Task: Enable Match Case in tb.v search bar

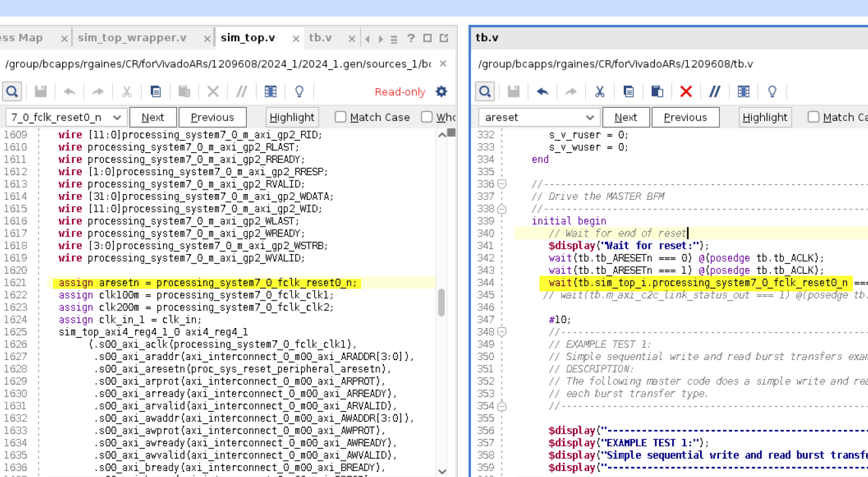Action: point(813,117)
